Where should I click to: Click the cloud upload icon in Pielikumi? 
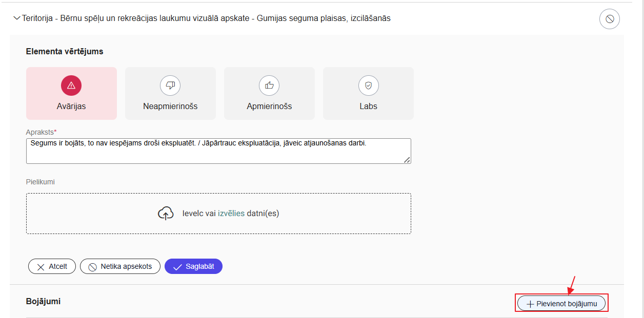[x=166, y=214]
